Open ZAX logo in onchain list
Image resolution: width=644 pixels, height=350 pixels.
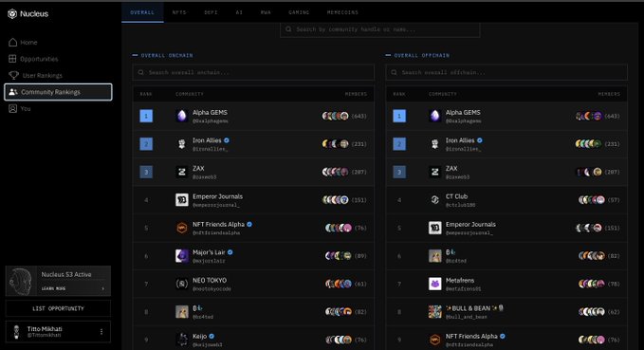(x=181, y=172)
